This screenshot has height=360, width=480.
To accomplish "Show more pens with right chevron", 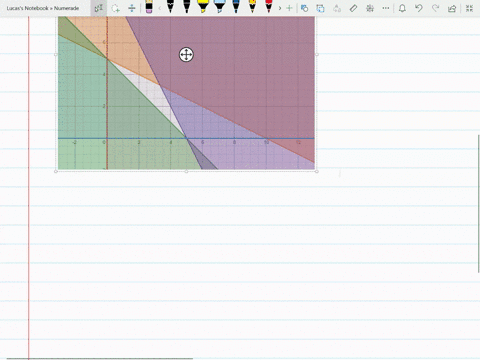I will point(280,8).
